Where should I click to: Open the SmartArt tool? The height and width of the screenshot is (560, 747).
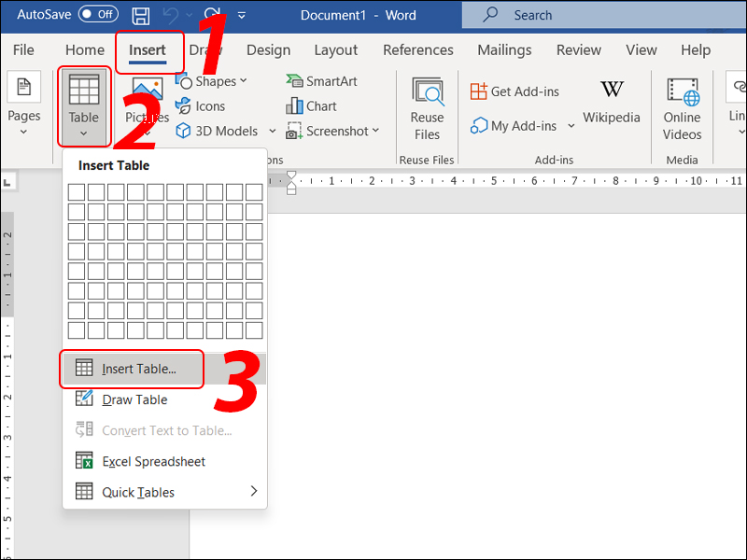(x=321, y=81)
